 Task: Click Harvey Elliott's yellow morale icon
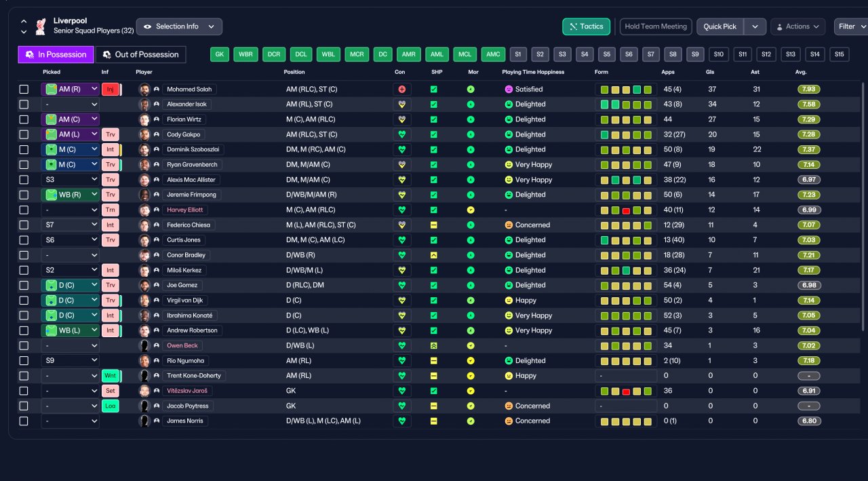point(471,210)
